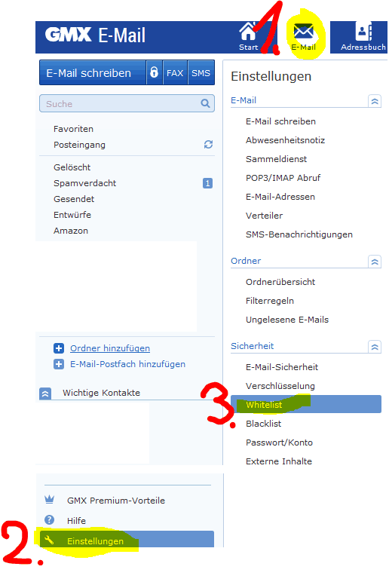The height and width of the screenshot is (588, 389).
Task: Select Passwort/Konto setting
Action: [x=279, y=443]
